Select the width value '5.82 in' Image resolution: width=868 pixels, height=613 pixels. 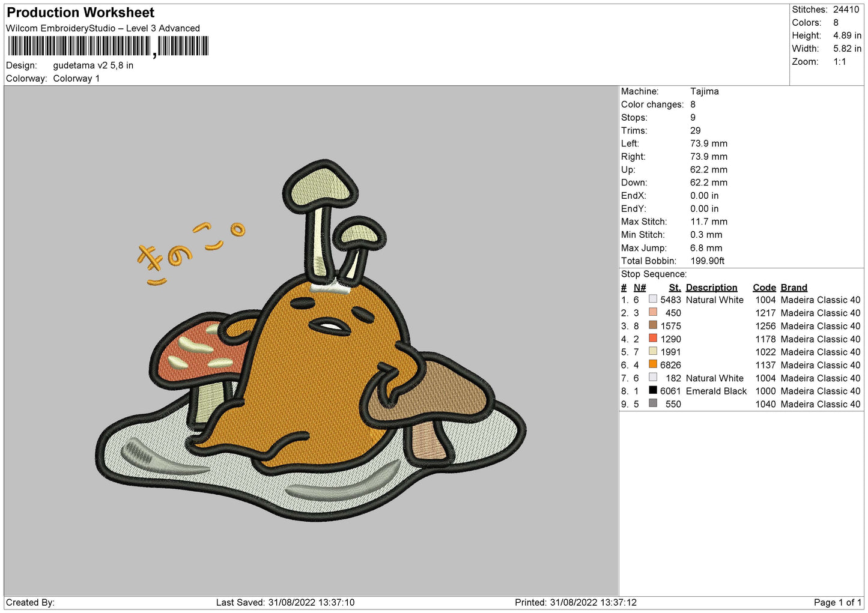[847, 49]
